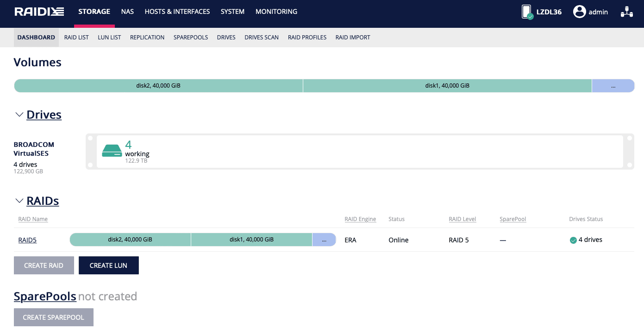
Task: Click the 4 working drives count
Action: coord(128,145)
